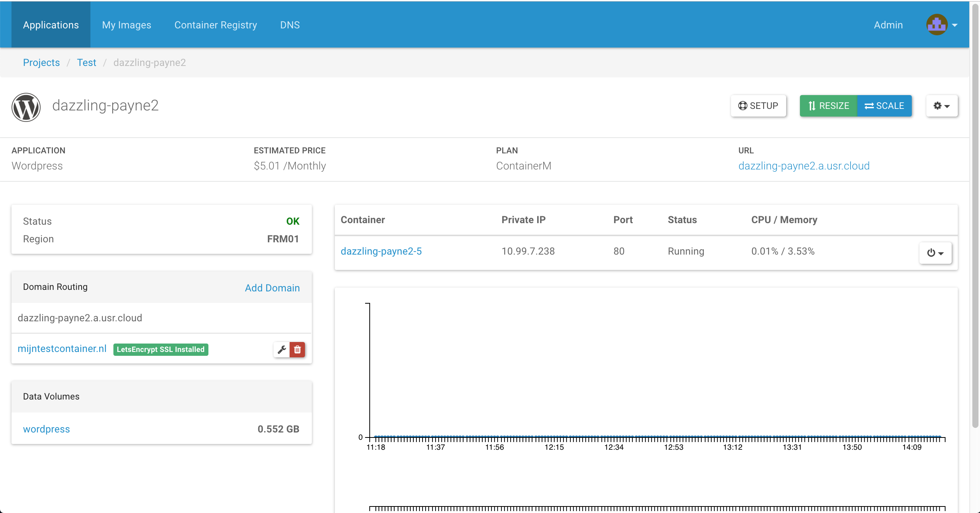Click the dazzling-payne2.a.usr.cloud domain routing row
Screen dimensions: 980x513
point(162,318)
